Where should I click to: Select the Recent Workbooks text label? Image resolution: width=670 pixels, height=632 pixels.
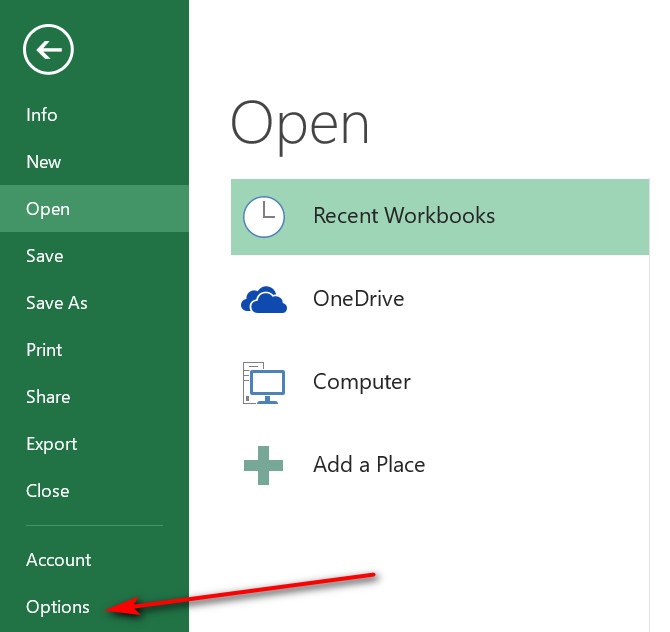pos(404,216)
